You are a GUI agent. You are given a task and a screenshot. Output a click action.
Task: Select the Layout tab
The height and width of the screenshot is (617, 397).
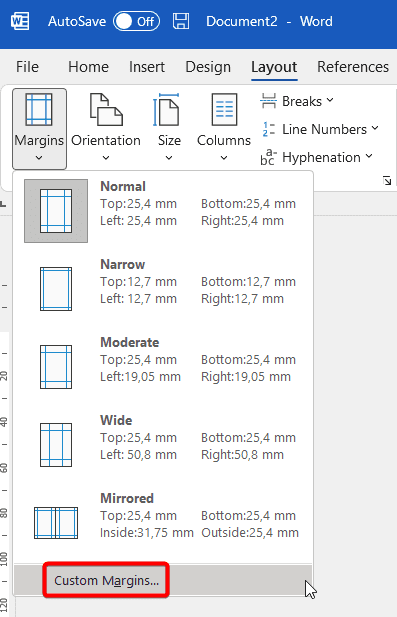(x=274, y=67)
